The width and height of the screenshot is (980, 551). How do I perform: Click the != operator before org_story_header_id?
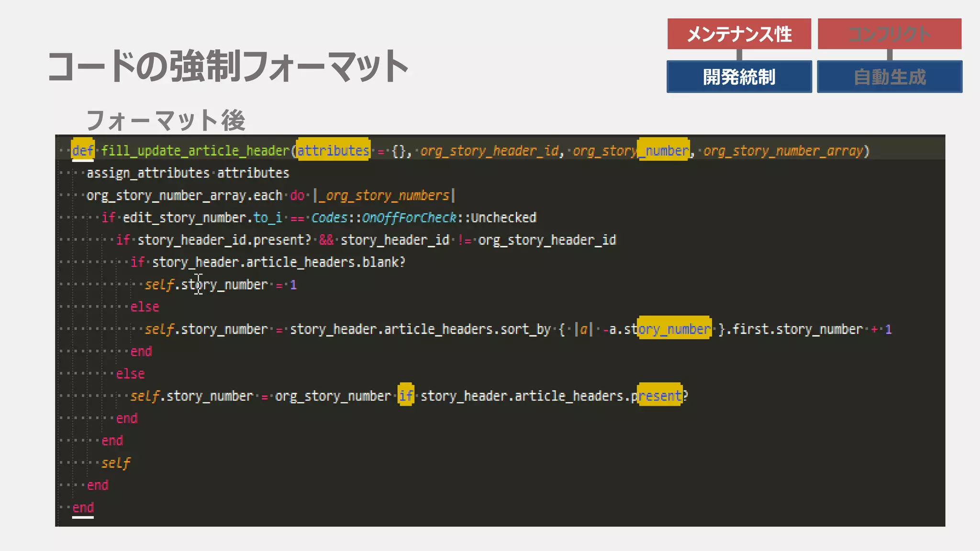(x=464, y=240)
